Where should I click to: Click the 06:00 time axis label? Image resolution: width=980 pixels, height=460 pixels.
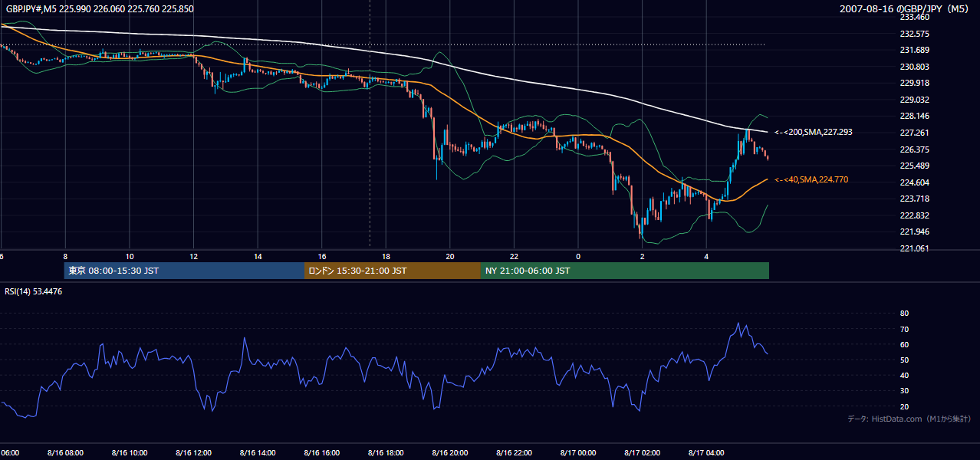[10, 453]
